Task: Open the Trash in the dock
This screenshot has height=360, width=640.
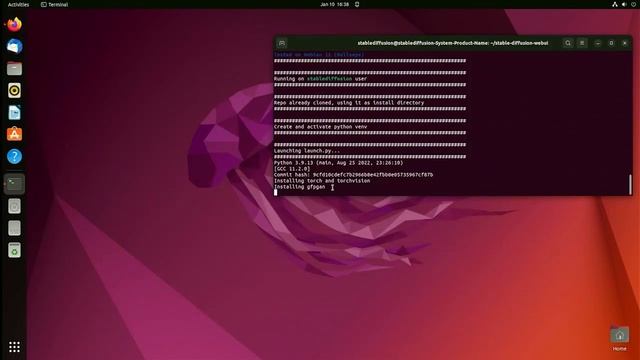Action: tap(14, 250)
